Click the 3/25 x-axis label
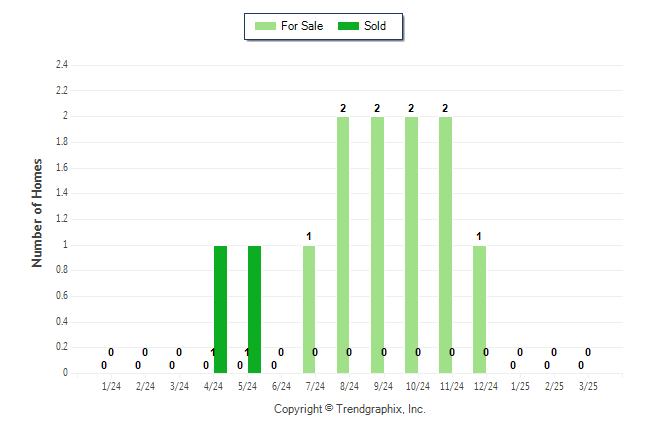646x434 pixels. [588, 386]
